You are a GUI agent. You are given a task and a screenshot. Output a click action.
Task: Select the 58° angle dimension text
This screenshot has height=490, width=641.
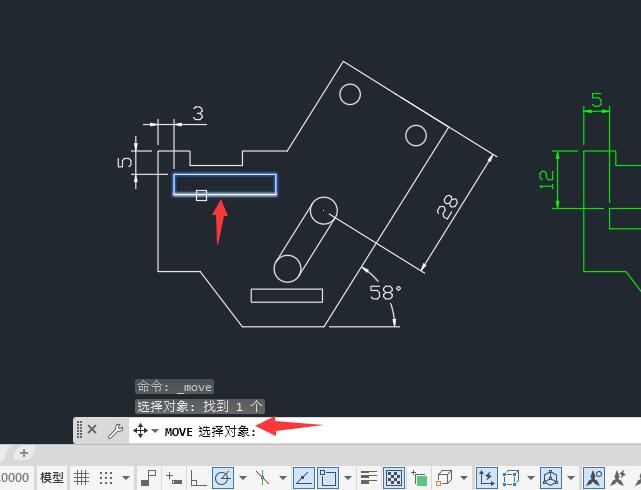pos(385,292)
